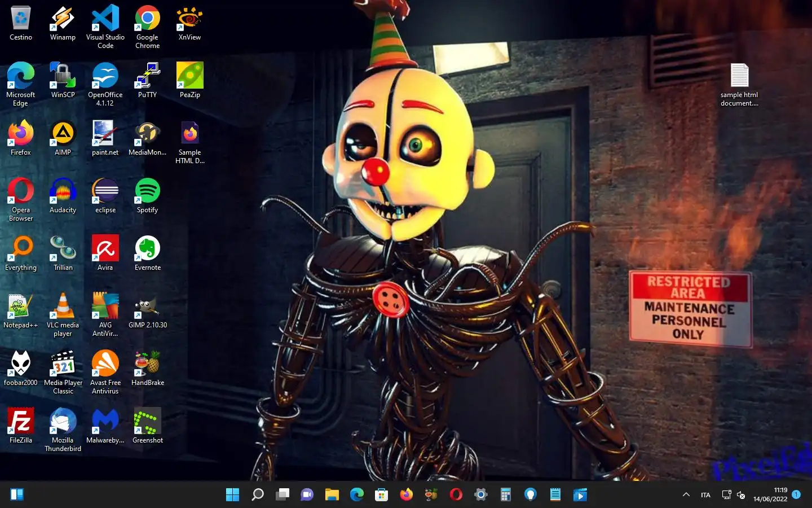Select the Winamp desktop shortcut
Screen dimensions: 812x508
click(x=63, y=24)
